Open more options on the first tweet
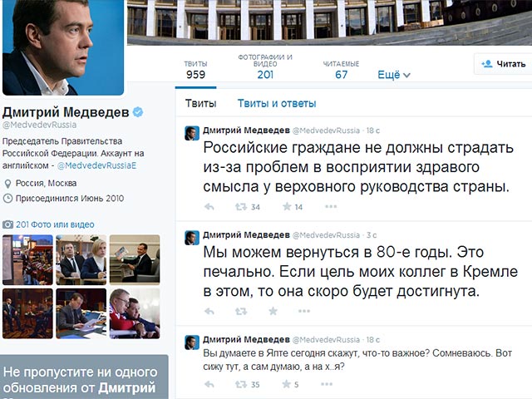Image resolution: width=532 pixels, height=399 pixels. [331, 206]
